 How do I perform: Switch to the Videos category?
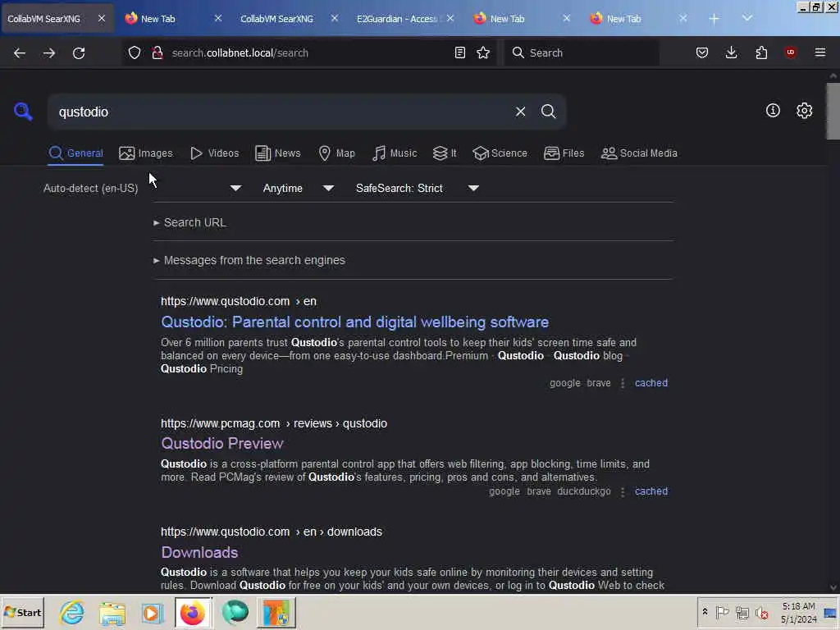[x=215, y=153]
